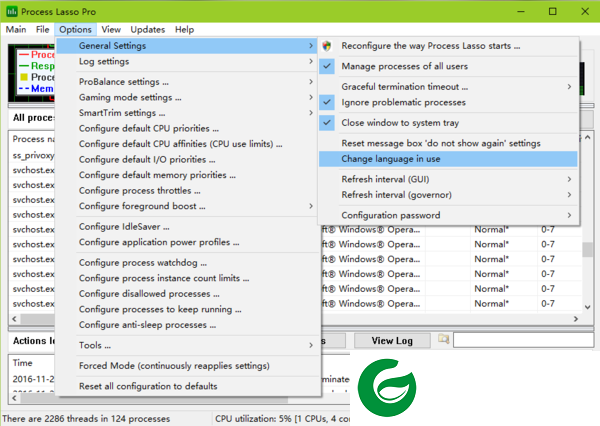Viewport: 600px width, 426px height.
Task: Click process list scroll-down arrow
Action: click(x=587, y=307)
